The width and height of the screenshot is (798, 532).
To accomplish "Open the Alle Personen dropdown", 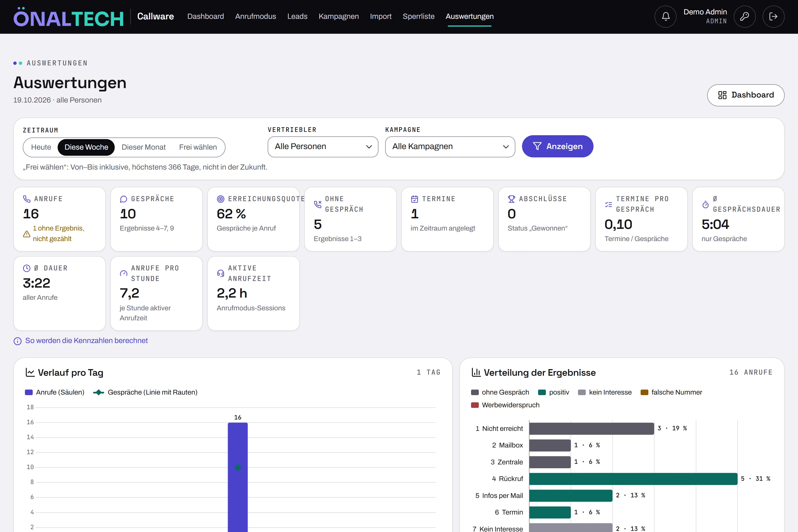I will point(323,147).
